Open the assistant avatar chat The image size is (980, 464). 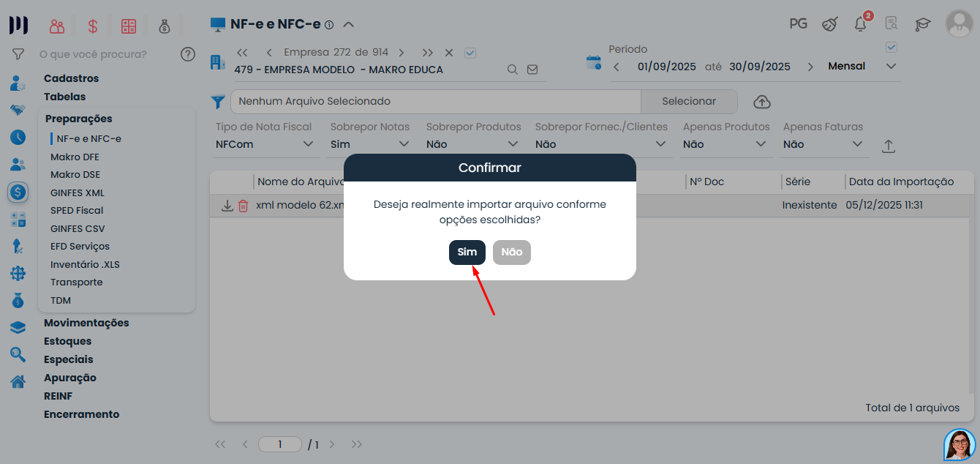pyautogui.click(x=960, y=444)
